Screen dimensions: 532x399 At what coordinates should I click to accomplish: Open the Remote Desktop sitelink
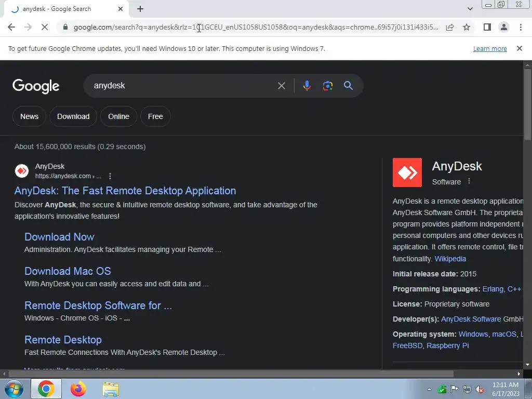click(63, 340)
